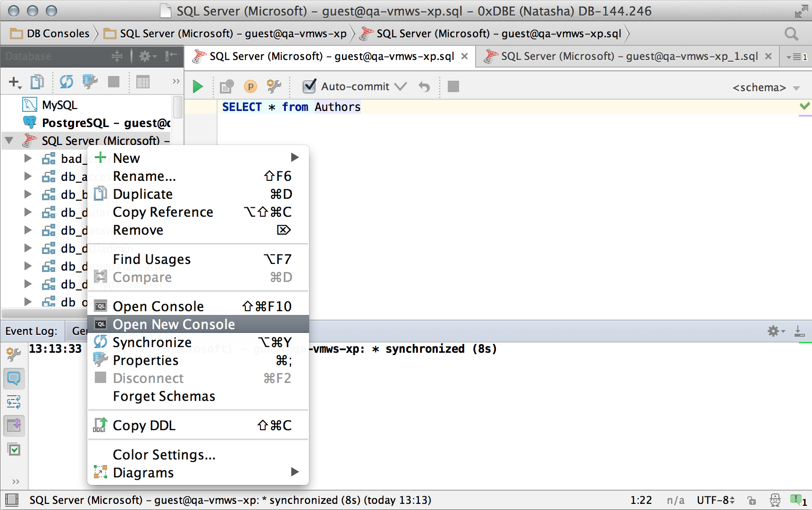Image resolution: width=812 pixels, height=510 pixels.
Task: Click the rollback undo arrow icon
Action: pos(424,86)
